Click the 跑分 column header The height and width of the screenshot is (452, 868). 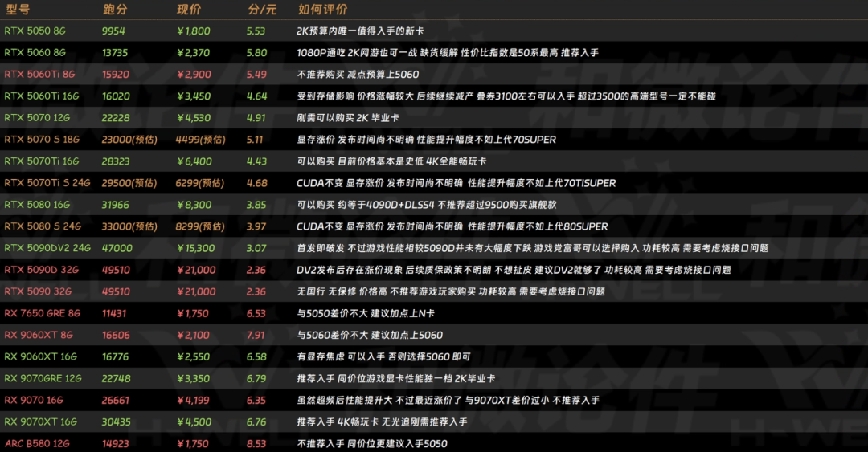(x=115, y=10)
